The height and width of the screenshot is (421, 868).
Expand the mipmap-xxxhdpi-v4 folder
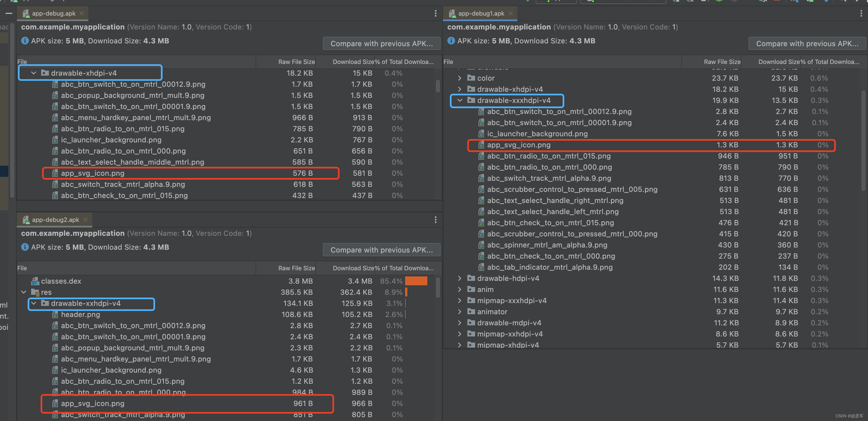(460, 301)
